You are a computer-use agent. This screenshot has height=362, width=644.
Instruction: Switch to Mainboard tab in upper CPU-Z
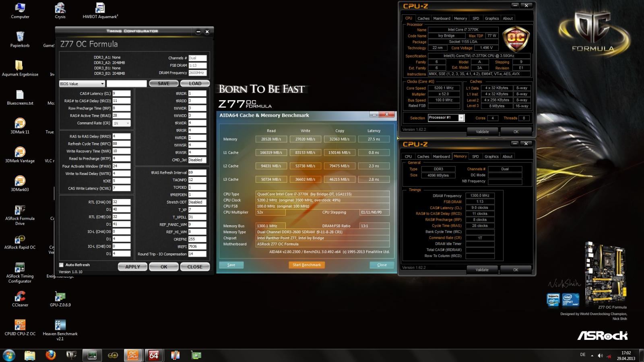point(442,19)
